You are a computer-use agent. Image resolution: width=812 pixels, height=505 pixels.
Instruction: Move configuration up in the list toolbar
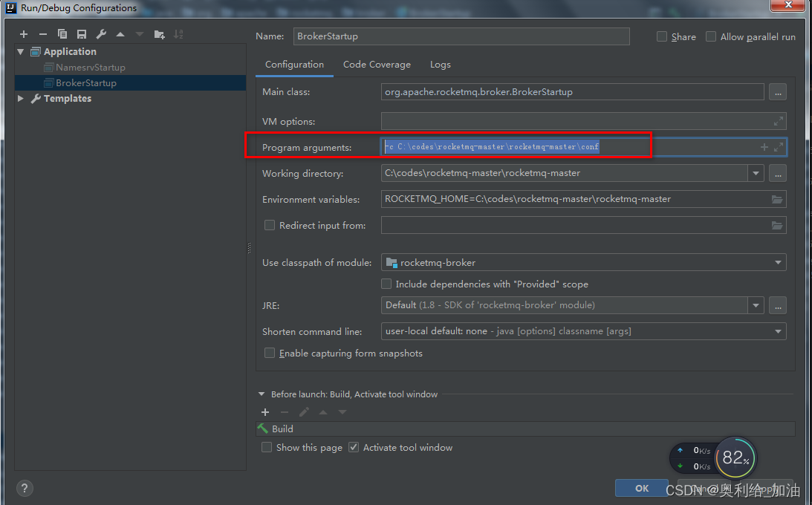[120, 34]
